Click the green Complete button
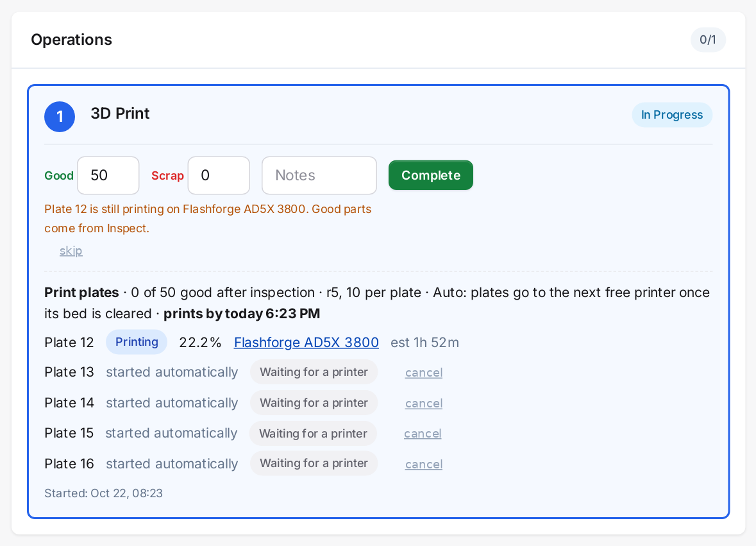 point(430,175)
